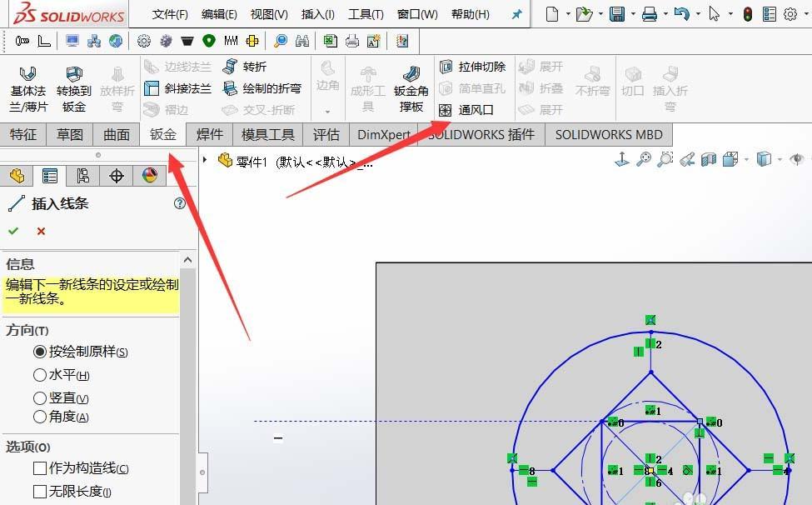This screenshot has width=812, height=505.
Task: Click the 钣金角撑板 gusset tool
Action: [411, 82]
